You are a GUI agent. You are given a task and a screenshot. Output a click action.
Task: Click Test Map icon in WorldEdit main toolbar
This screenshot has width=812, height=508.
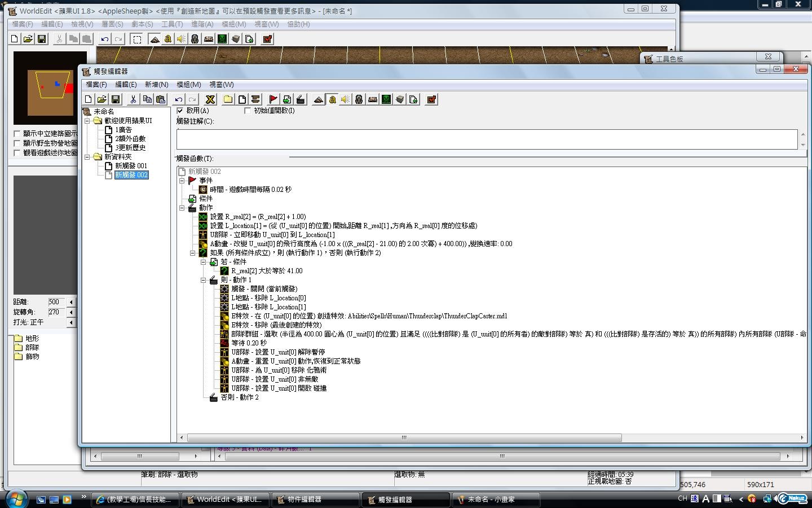[x=267, y=39]
